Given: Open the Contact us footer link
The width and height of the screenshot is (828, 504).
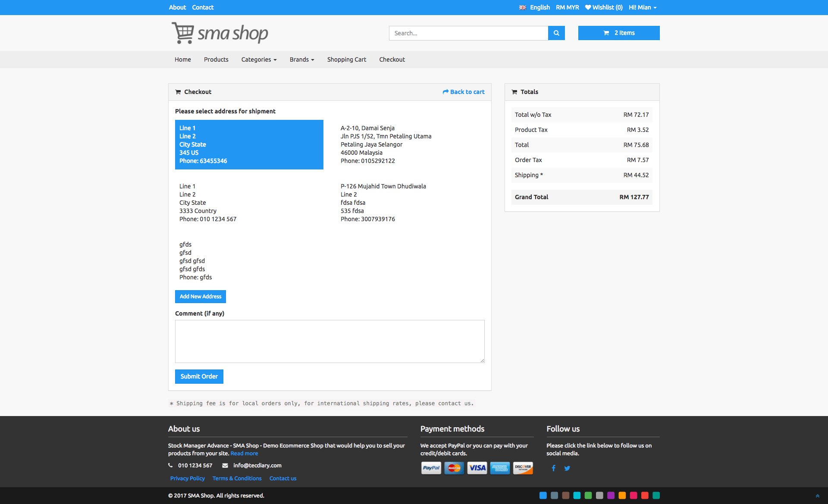Looking at the screenshot, I should click(x=283, y=479).
